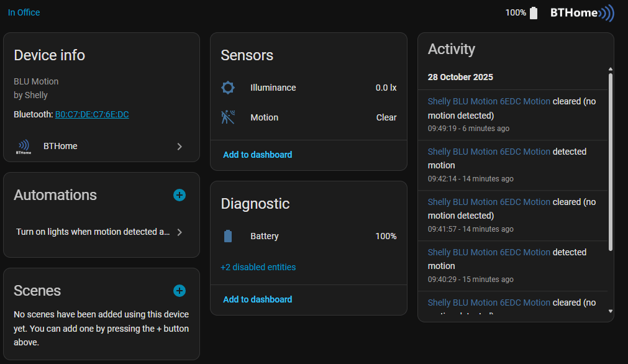
Task: Open the Bluetooth address B0:C7:DE:C7:6E:DC link
Action: click(x=92, y=114)
